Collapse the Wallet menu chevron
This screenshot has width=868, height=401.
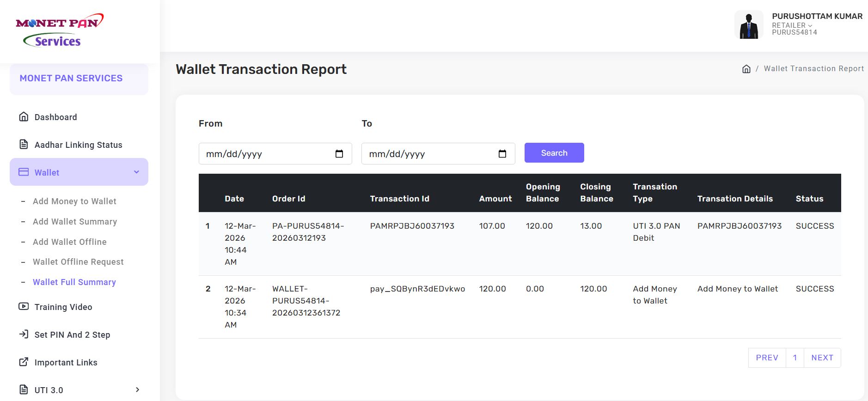pyautogui.click(x=136, y=172)
